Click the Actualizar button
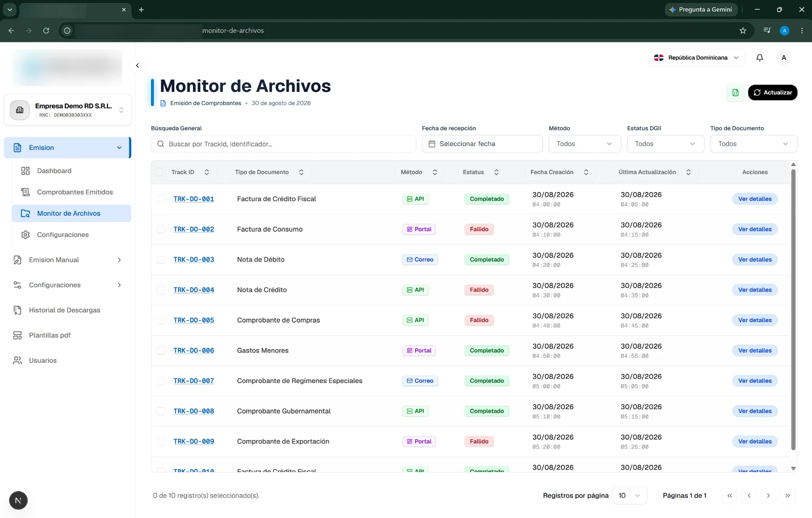812x518 pixels. [x=772, y=92]
